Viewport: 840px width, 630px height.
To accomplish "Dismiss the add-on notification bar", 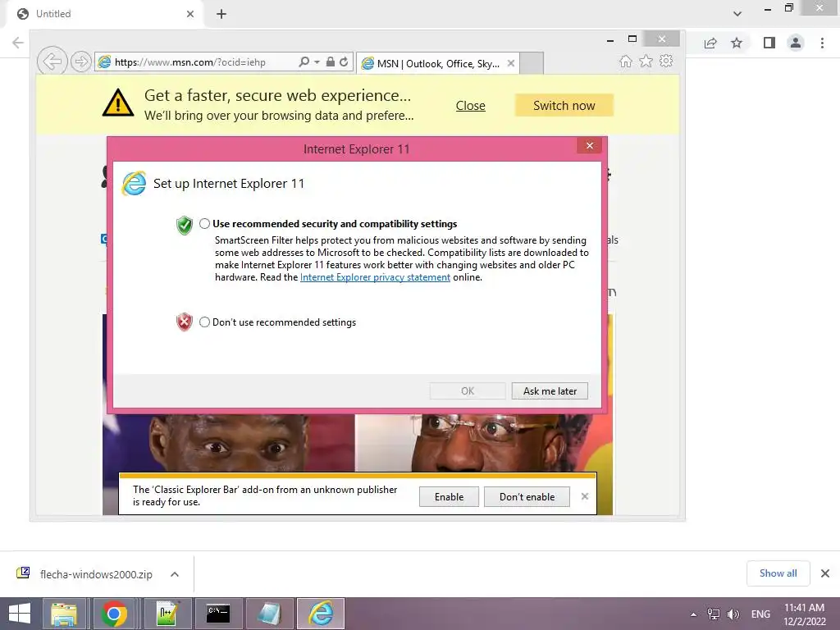I will (585, 496).
